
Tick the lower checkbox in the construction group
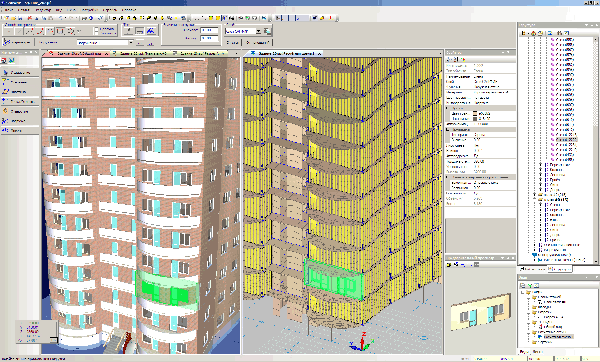[96, 34]
